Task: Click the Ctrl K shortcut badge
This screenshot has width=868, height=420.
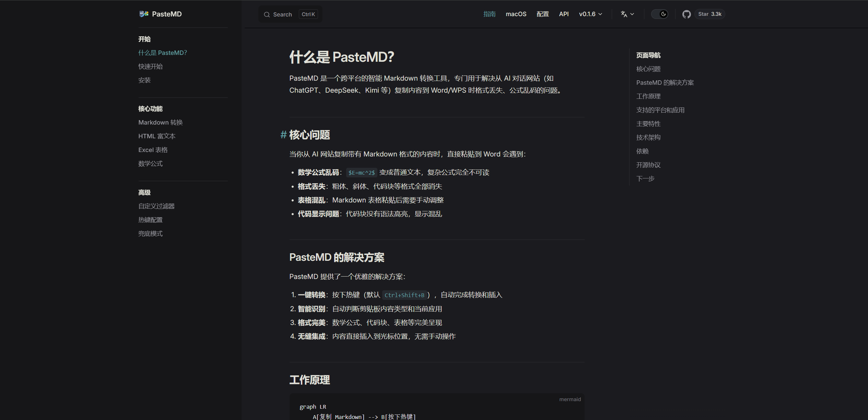Action: 308,14
